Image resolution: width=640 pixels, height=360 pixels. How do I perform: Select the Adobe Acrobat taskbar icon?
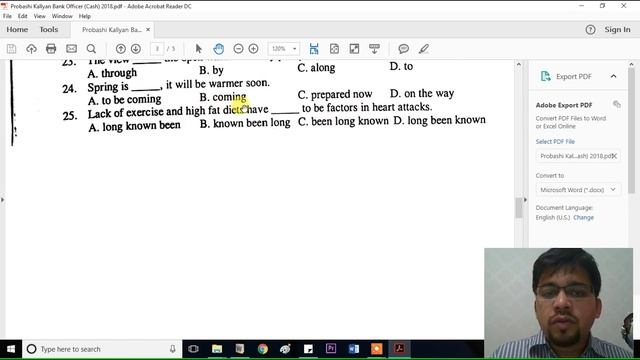[400, 349]
